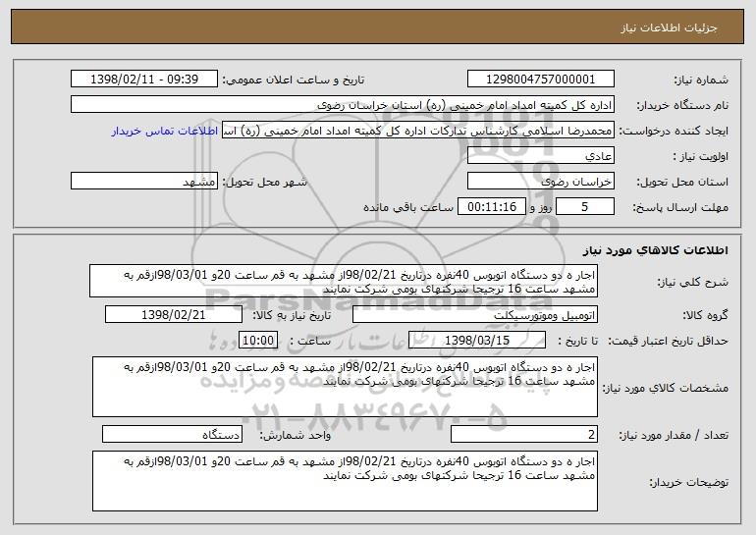
Task: Click the مهلت ارسال پاسخ label
Action: click(x=680, y=208)
